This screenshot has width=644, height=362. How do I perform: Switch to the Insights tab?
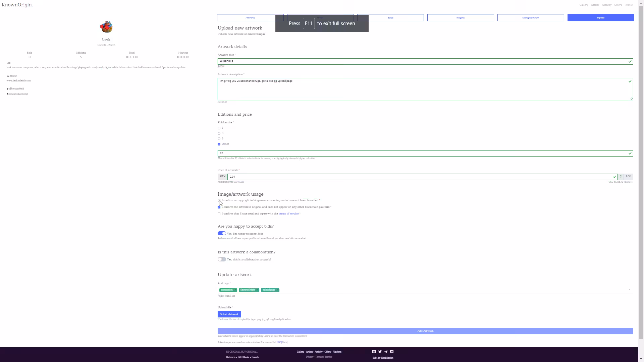[x=461, y=17]
